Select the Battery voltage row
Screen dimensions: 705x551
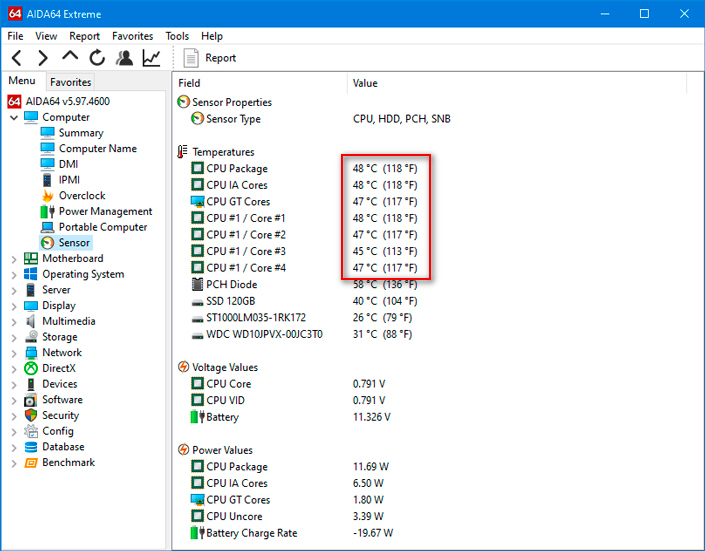point(290,417)
